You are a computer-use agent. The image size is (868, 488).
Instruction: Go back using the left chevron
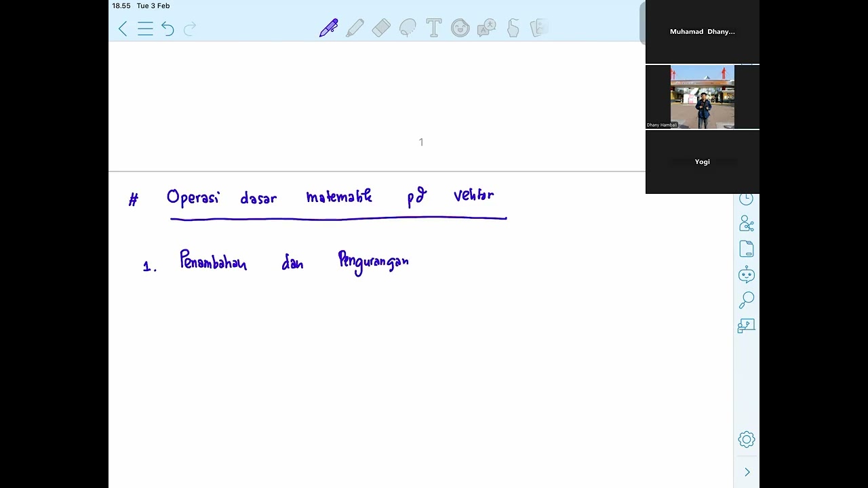point(123,28)
